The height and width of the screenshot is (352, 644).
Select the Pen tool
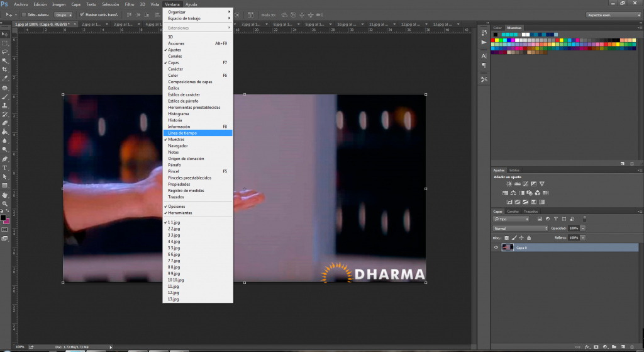pos(5,159)
